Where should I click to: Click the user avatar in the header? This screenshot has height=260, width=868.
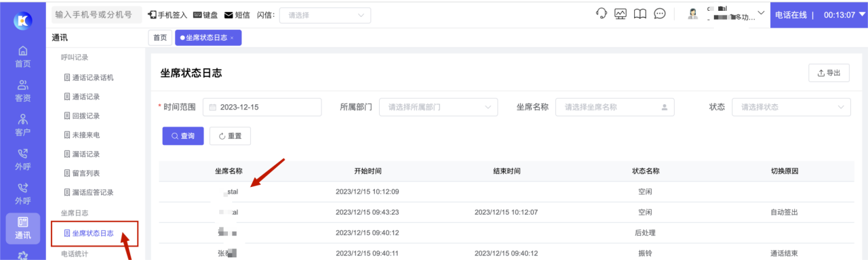point(693,14)
